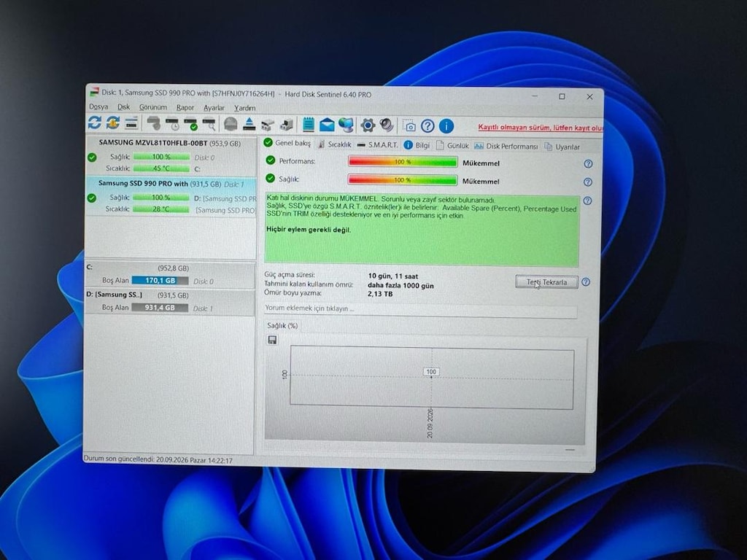Click the Sağlık 100 % gradient bar in overview
This screenshot has height=560, width=747.
(403, 180)
